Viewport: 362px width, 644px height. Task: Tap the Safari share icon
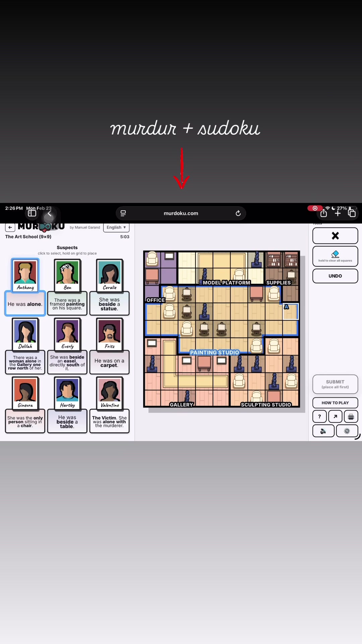click(323, 213)
